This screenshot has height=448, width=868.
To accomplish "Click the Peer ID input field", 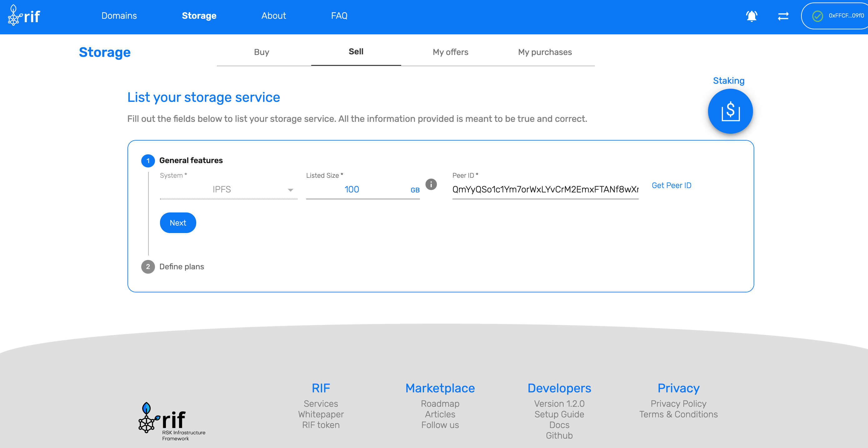I will point(545,189).
